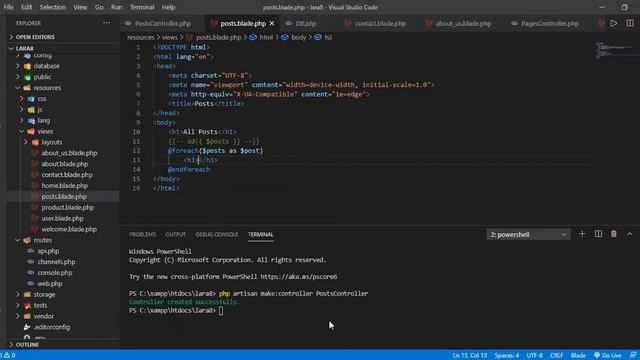Screen dimensions: 640x360
Task: Open terminal selector dropdown '2: powershell'
Action: (x=528, y=234)
